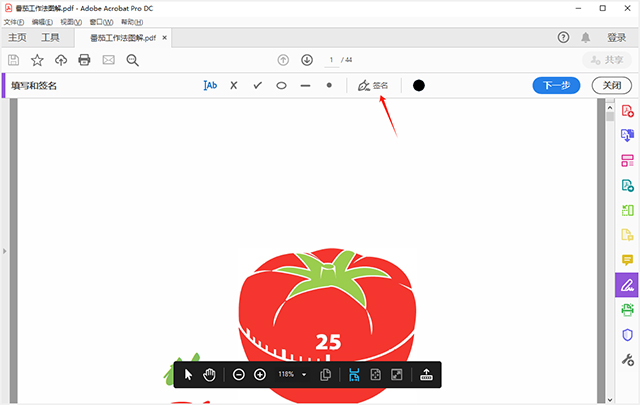Screen dimensions: 640x405
Task: Open the help question mark icon
Action: [563, 38]
